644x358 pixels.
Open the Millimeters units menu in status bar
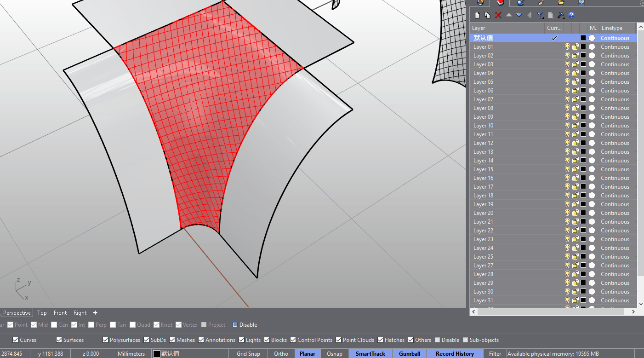(x=131, y=354)
